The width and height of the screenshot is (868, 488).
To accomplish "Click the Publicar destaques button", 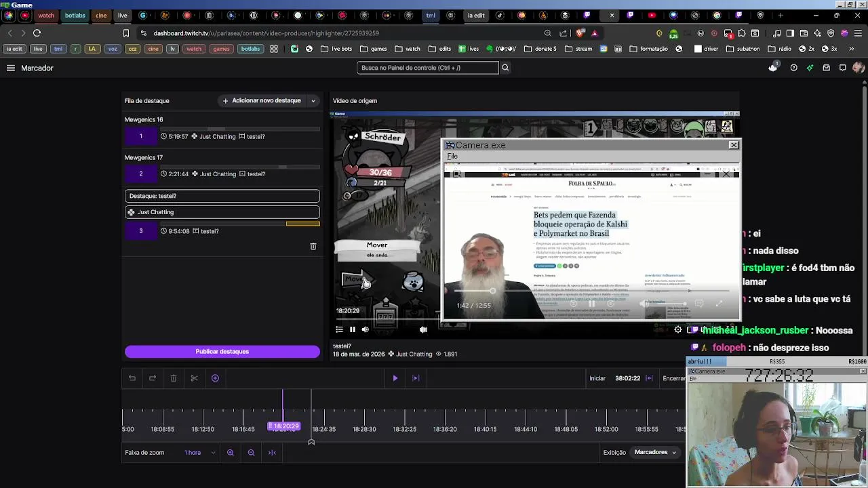I will [222, 352].
